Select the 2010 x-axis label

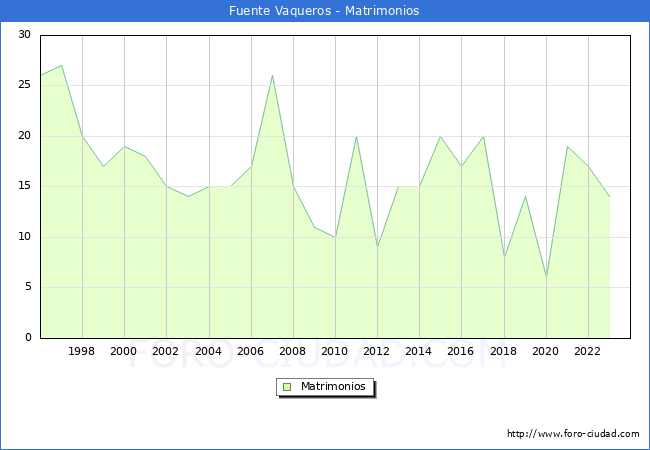[335, 352]
